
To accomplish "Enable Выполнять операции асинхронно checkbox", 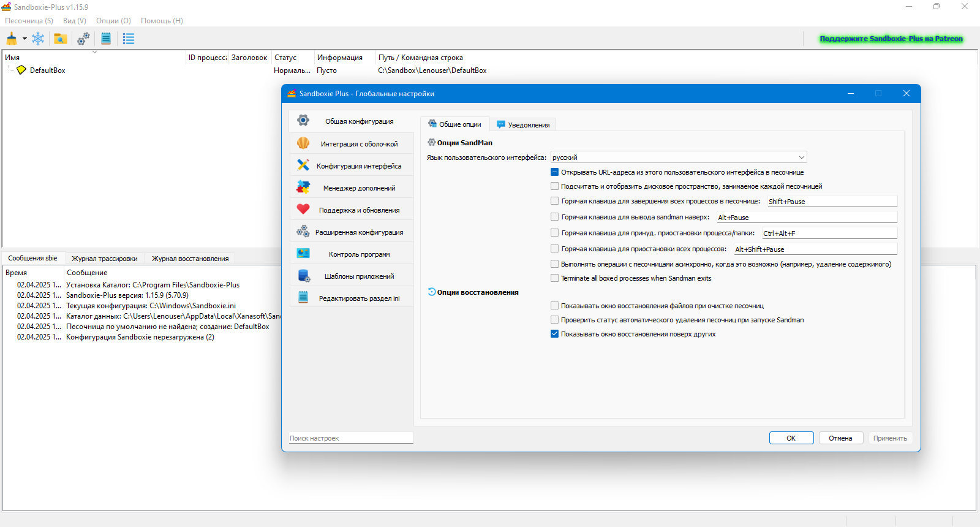I will [554, 264].
